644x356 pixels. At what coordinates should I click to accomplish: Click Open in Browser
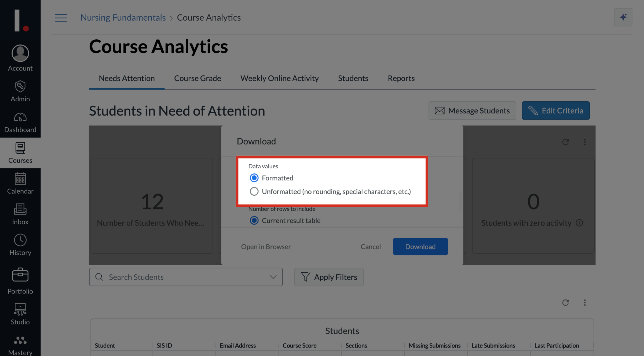266,246
